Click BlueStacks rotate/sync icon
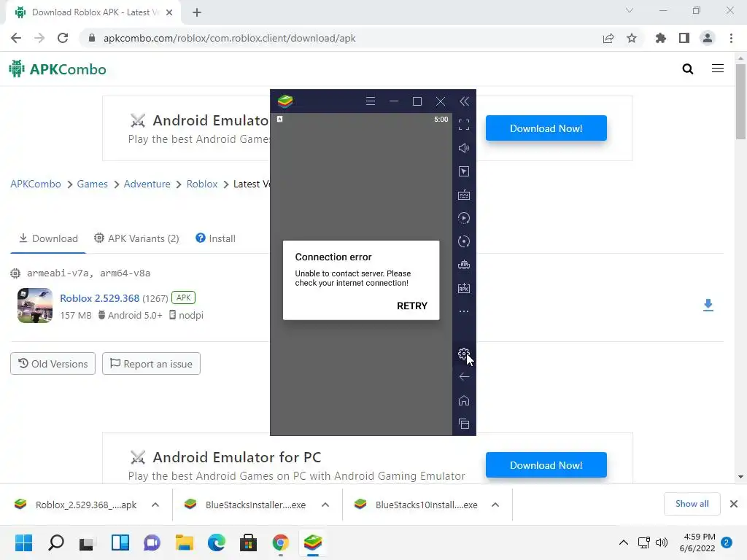The width and height of the screenshot is (747, 560). tap(463, 241)
